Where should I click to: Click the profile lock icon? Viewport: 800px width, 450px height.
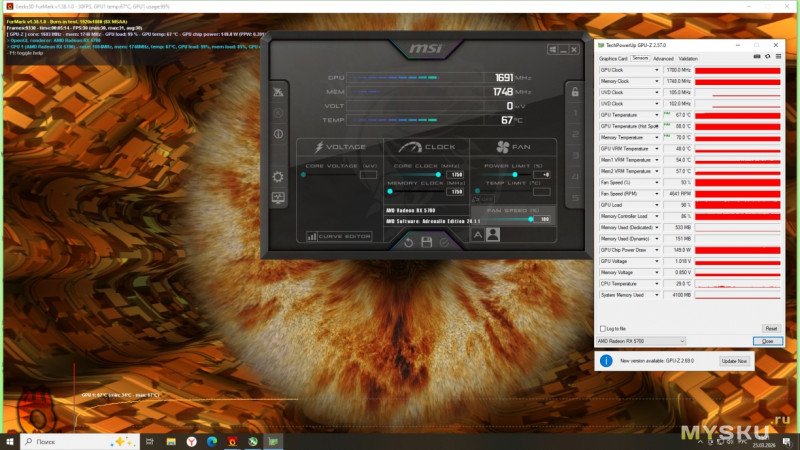pyautogui.click(x=575, y=92)
